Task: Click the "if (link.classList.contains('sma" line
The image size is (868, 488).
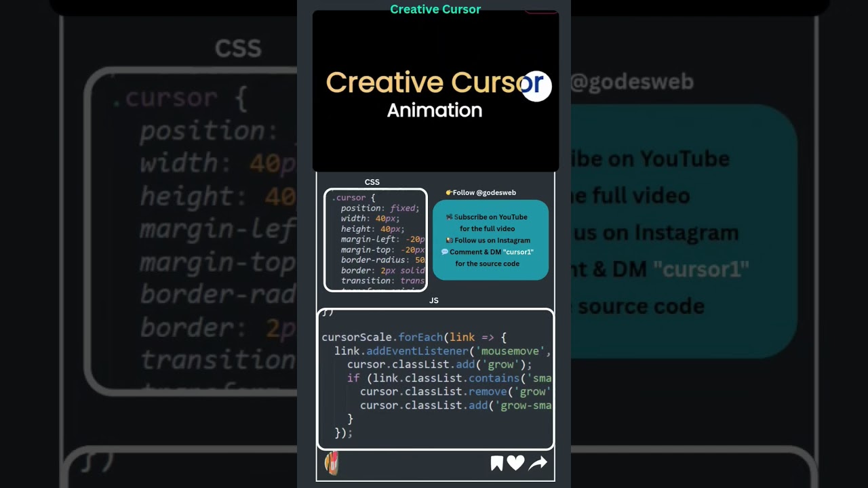Action: 449,378
